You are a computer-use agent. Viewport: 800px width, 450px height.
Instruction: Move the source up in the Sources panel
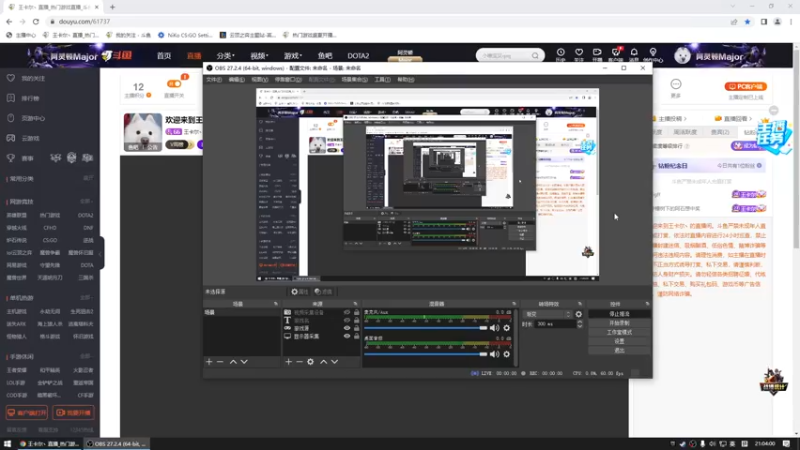coord(323,362)
